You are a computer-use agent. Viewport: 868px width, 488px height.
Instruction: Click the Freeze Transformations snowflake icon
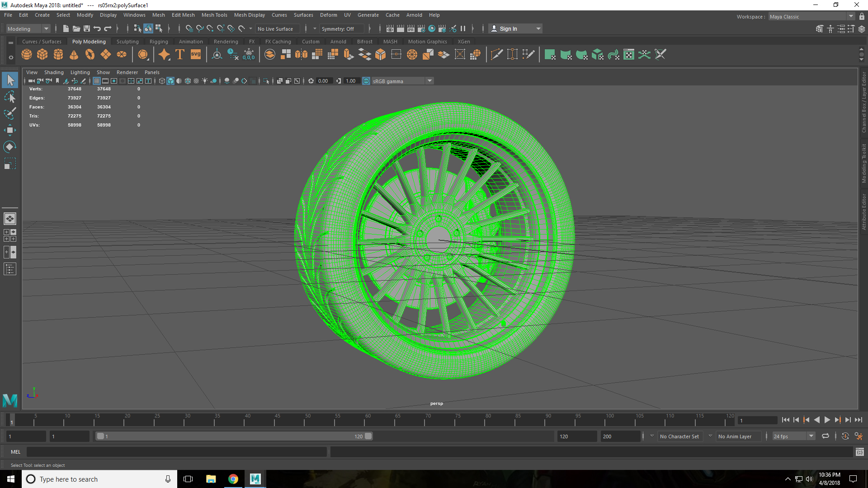click(249, 55)
